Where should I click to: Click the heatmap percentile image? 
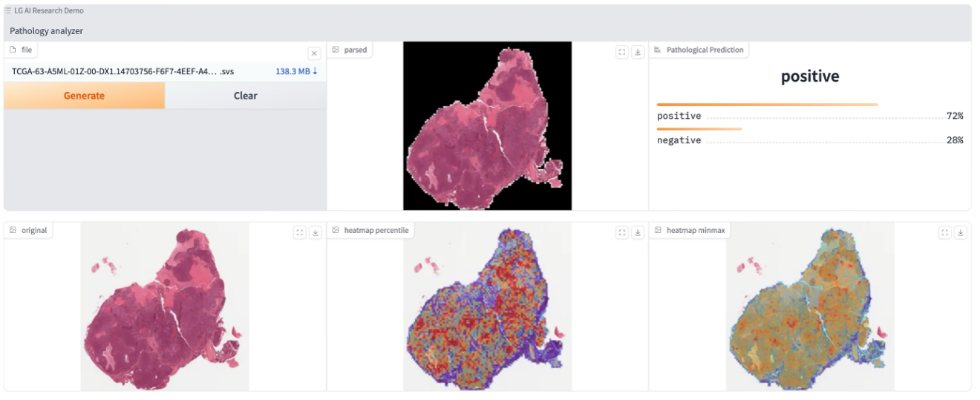click(487, 306)
